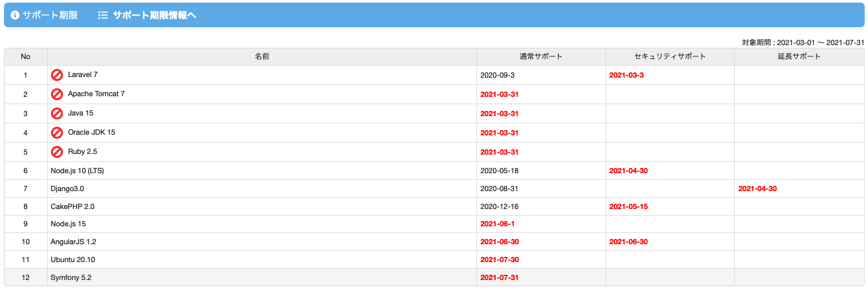This screenshot has width=868, height=292.
Task: Select the Symfony 5.2 row name
Action: pos(71,277)
